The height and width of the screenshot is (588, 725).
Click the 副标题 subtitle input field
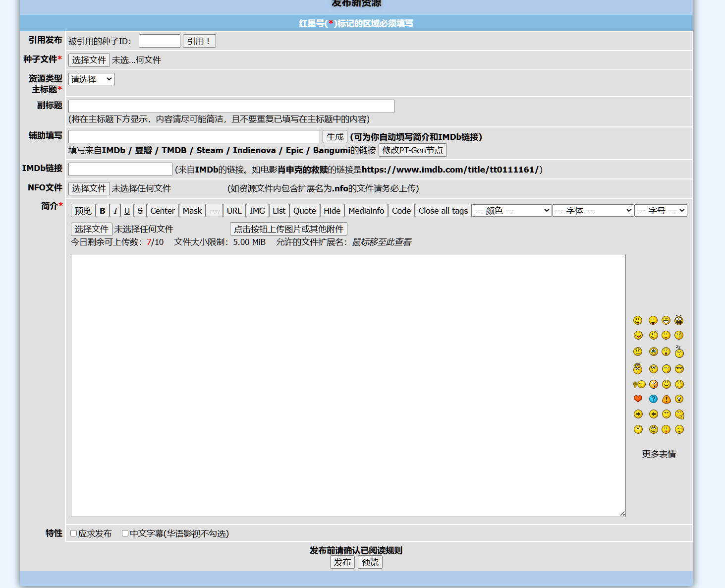(x=231, y=107)
